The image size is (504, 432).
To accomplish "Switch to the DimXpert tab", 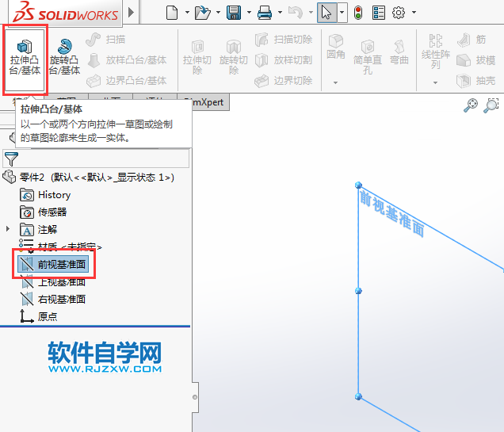I will (204, 101).
